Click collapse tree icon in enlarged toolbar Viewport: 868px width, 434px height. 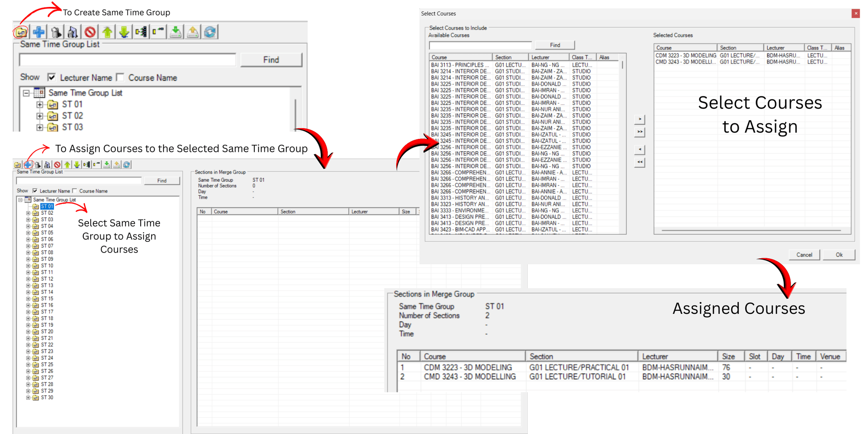tap(158, 32)
